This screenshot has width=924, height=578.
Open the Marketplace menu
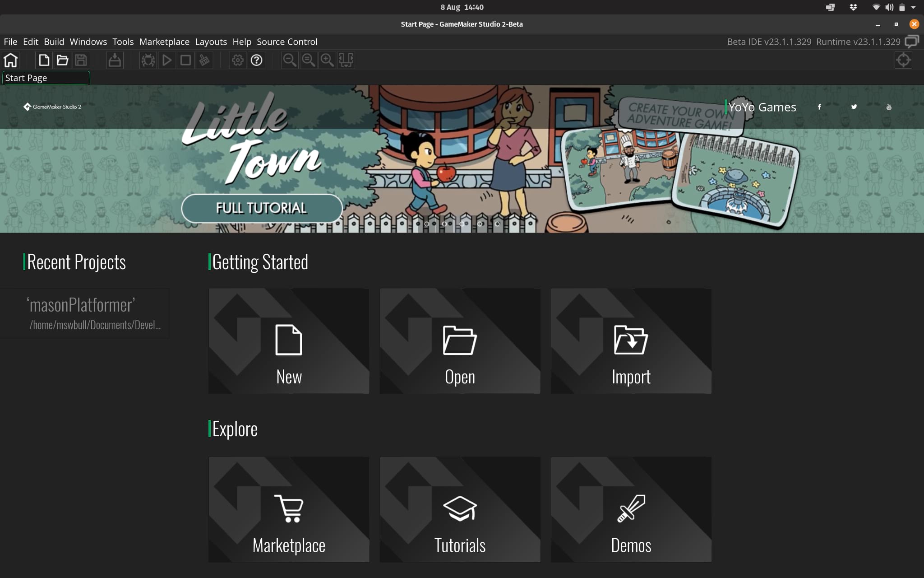(x=164, y=42)
